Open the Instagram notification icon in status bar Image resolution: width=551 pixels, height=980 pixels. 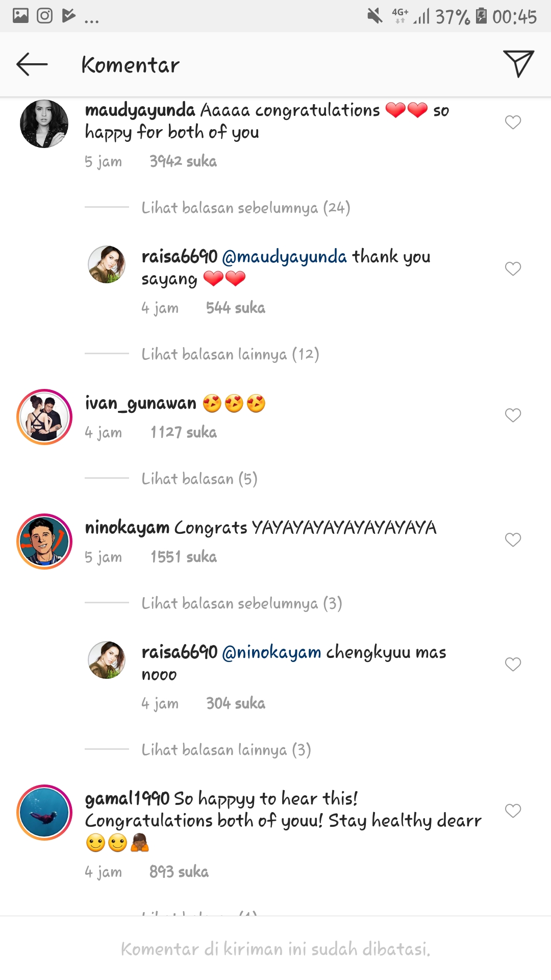pyautogui.click(x=45, y=16)
